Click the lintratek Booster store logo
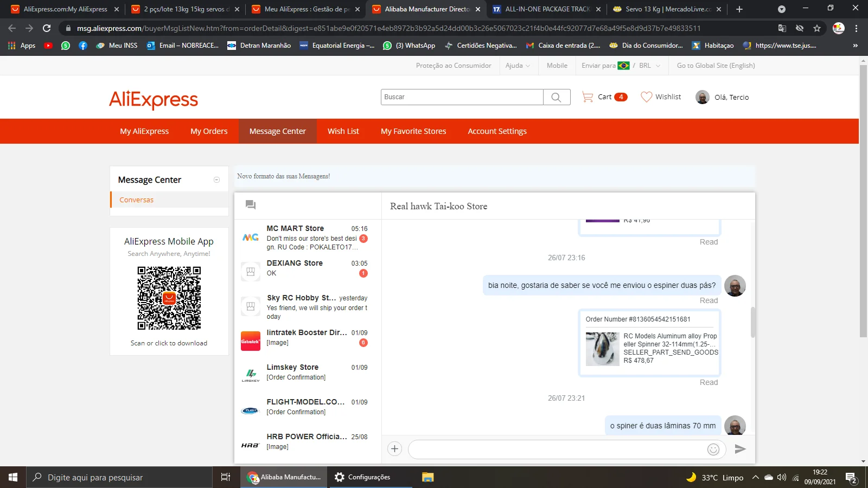This screenshot has width=868, height=488. [x=251, y=342]
